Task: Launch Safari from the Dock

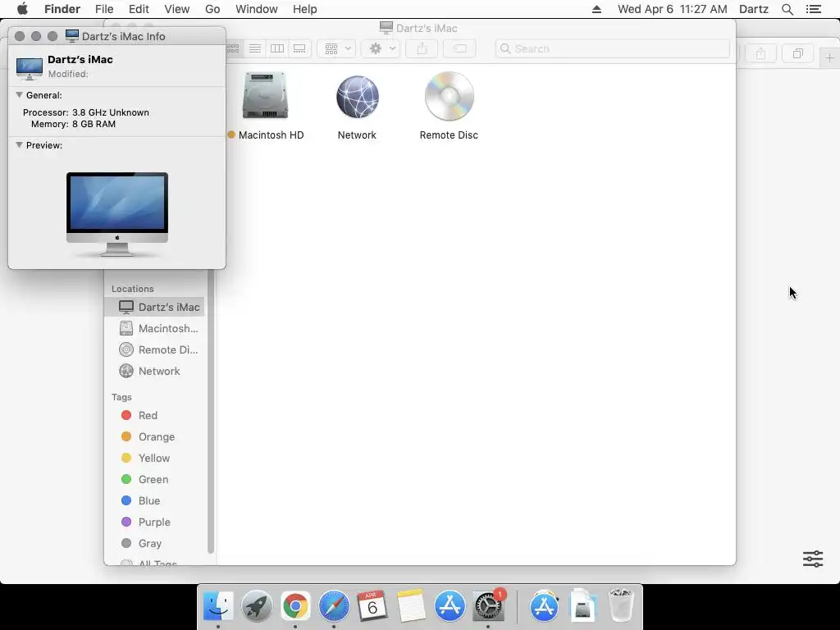Action: point(334,606)
